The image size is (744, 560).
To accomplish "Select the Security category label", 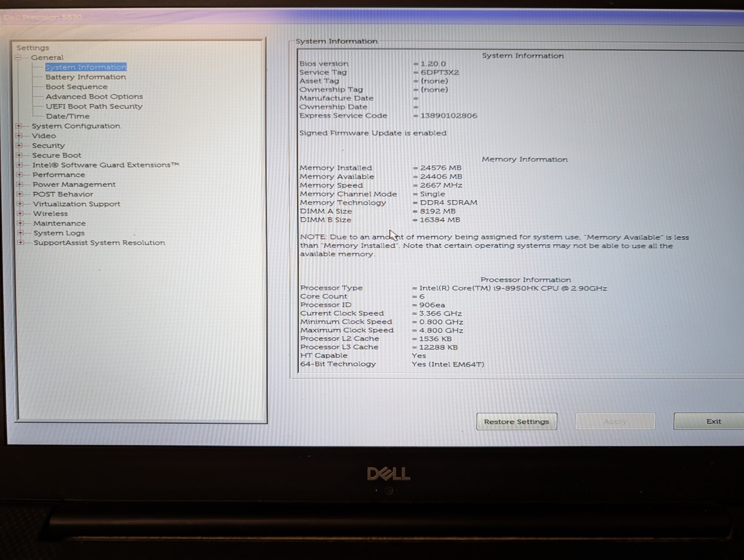I will (48, 146).
